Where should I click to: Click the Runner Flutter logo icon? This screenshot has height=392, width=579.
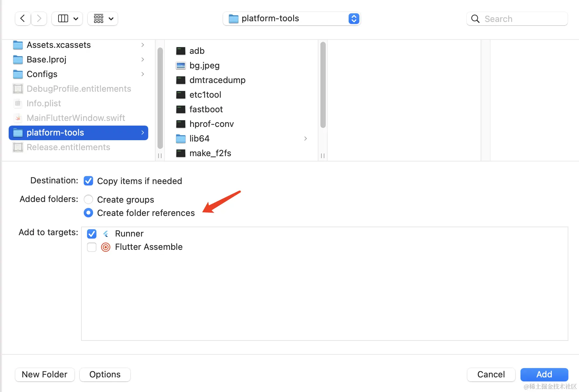coord(106,234)
